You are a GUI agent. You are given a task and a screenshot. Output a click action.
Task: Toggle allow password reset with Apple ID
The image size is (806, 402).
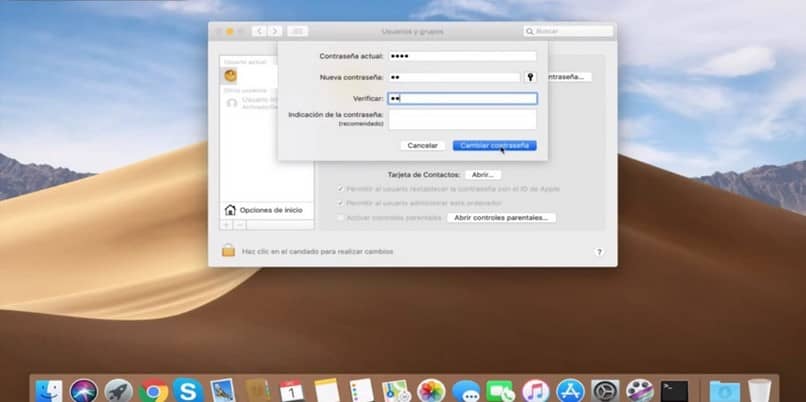point(340,189)
